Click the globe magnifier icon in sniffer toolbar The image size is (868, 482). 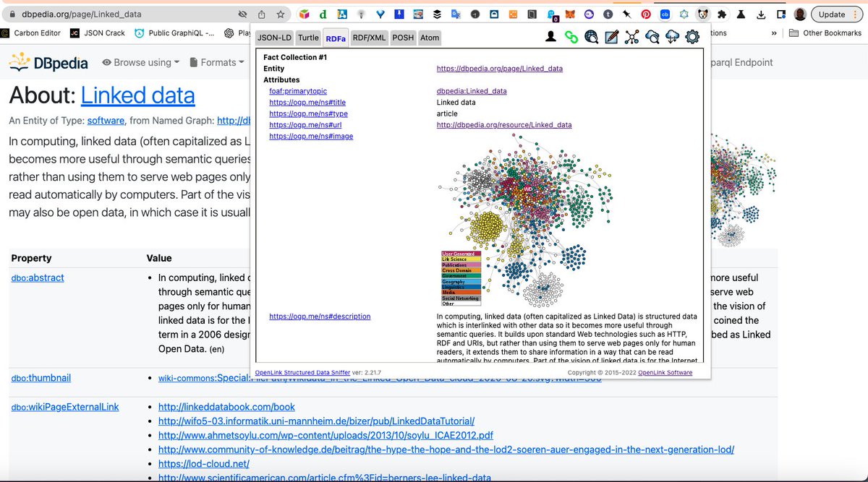coord(592,37)
